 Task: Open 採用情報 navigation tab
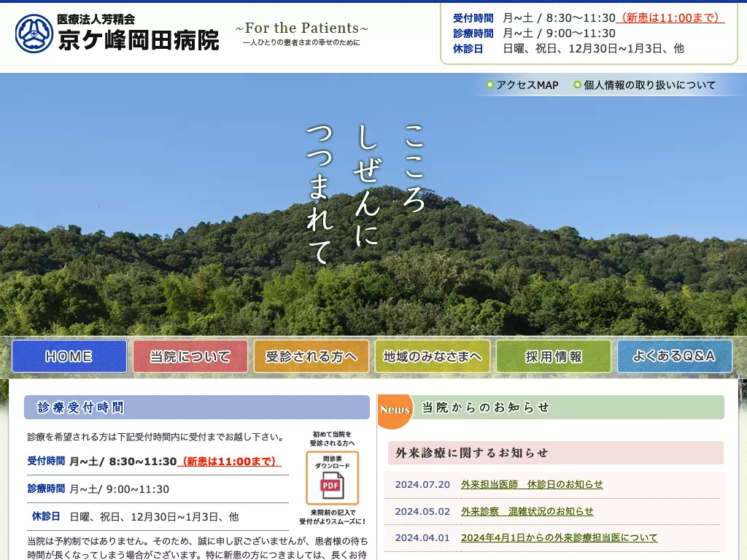[554, 356]
